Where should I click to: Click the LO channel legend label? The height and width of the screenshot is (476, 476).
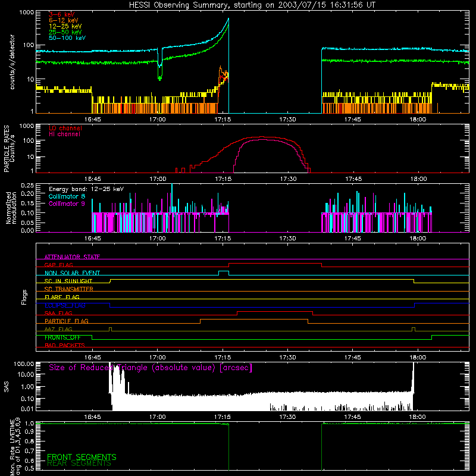65,128
